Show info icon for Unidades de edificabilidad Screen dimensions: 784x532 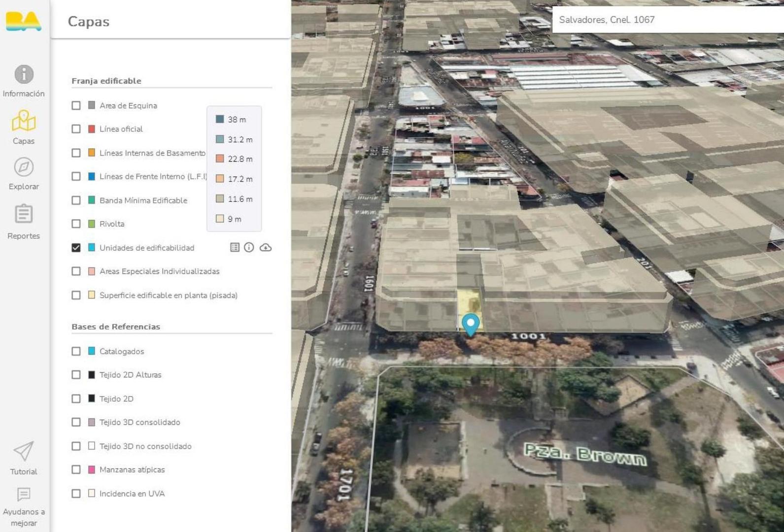(249, 247)
